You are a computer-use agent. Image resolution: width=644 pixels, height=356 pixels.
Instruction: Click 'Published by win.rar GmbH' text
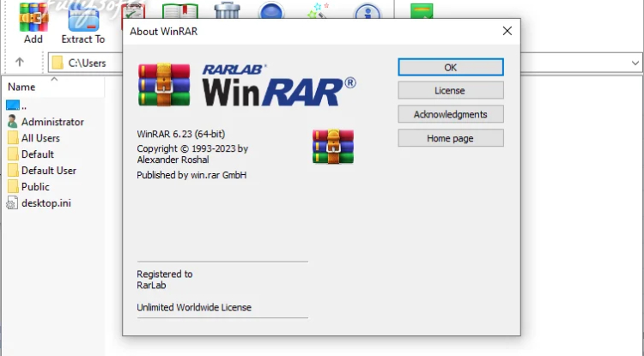[x=191, y=175]
